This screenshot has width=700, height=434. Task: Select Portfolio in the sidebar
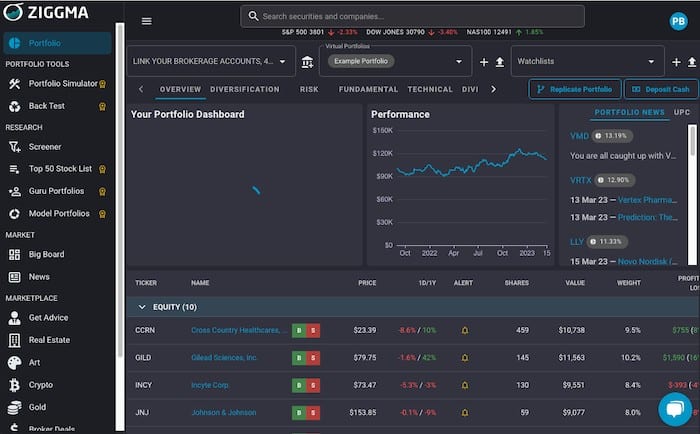tap(57, 43)
